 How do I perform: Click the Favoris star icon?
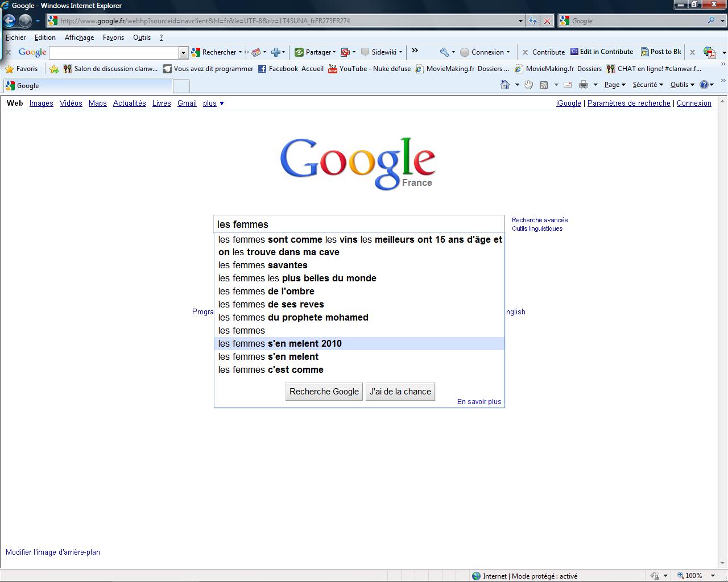tap(10, 68)
